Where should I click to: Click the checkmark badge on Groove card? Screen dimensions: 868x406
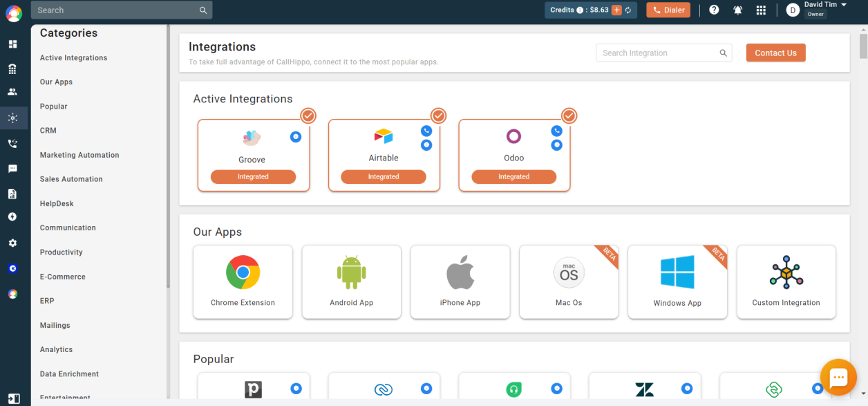tap(308, 116)
